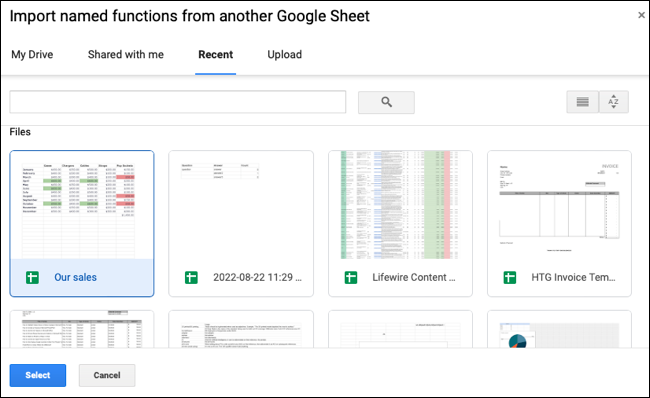This screenshot has height=398, width=650.
Task: Click the Sheets icon beside Our sales
Action: click(32, 277)
